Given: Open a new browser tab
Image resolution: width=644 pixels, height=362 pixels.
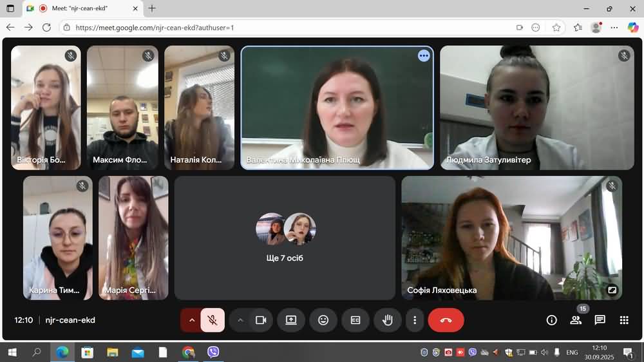Looking at the screenshot, I should 152,8.
